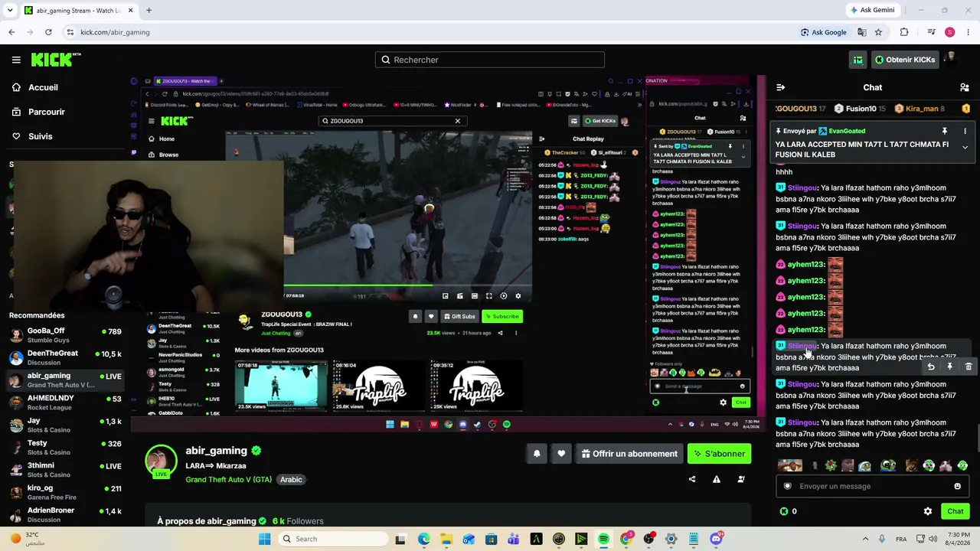Go back in browser history
Screen dimensions: 980x551
11,32
